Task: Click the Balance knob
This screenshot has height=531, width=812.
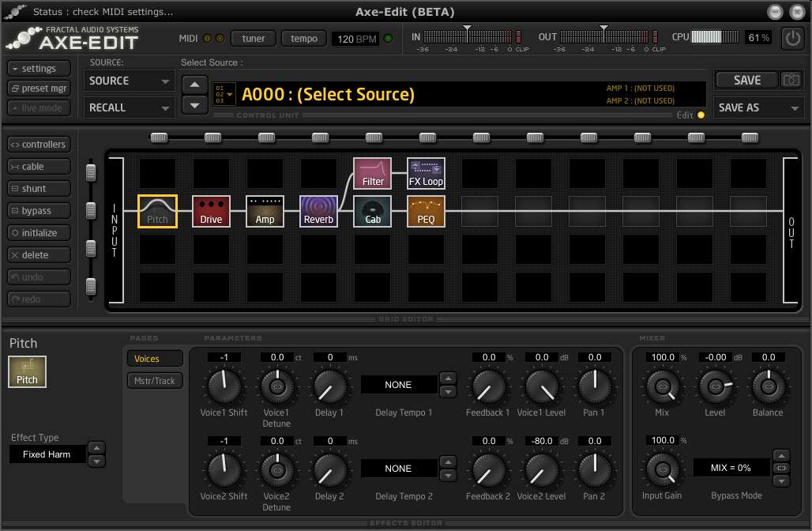Action: pos(769,386)
